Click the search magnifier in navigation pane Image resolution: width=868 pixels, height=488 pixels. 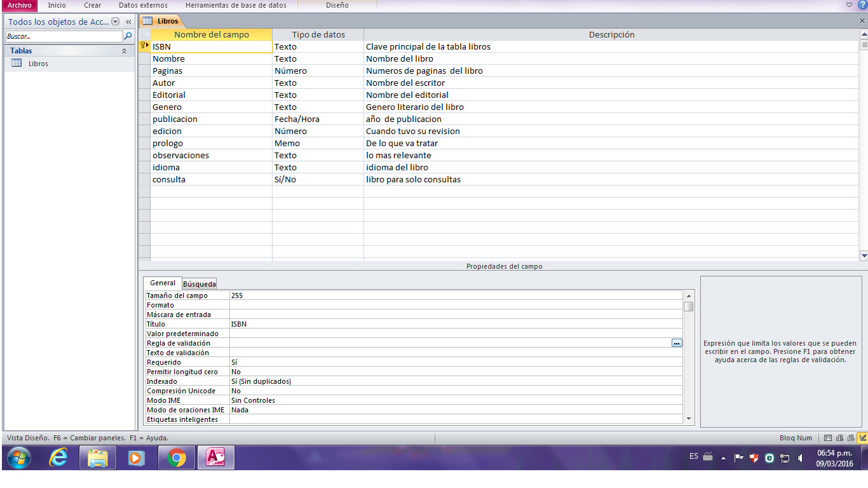(x=128, y=37)
